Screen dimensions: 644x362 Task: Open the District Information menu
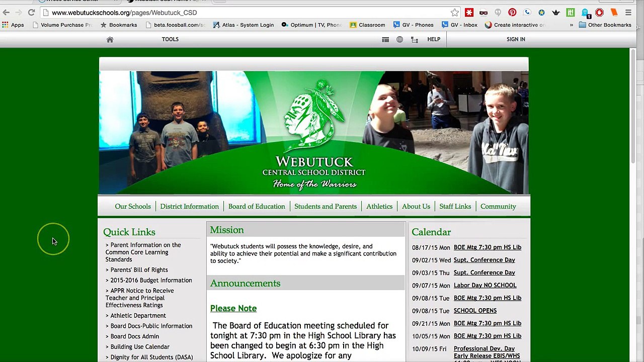tap(190, 206)
